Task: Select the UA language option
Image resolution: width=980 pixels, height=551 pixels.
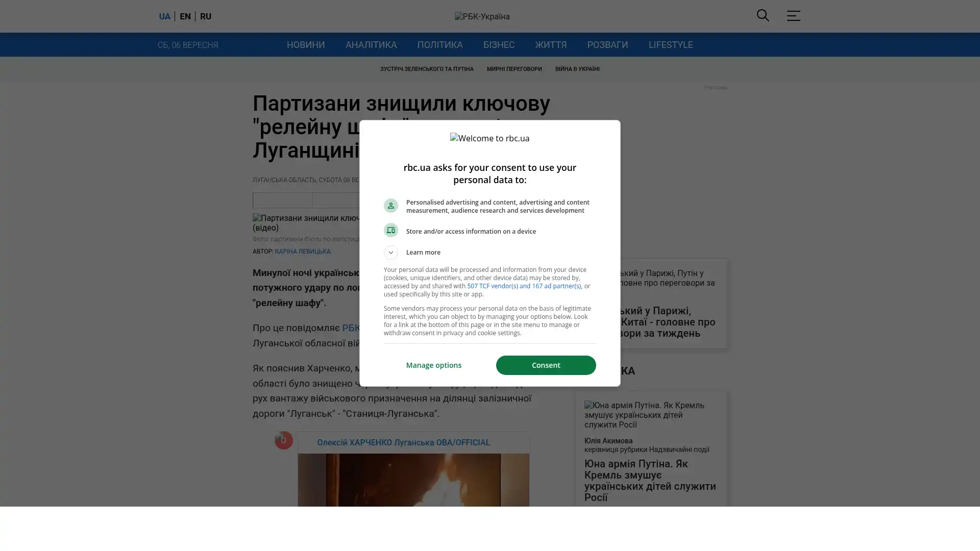Action: point(164,16)
